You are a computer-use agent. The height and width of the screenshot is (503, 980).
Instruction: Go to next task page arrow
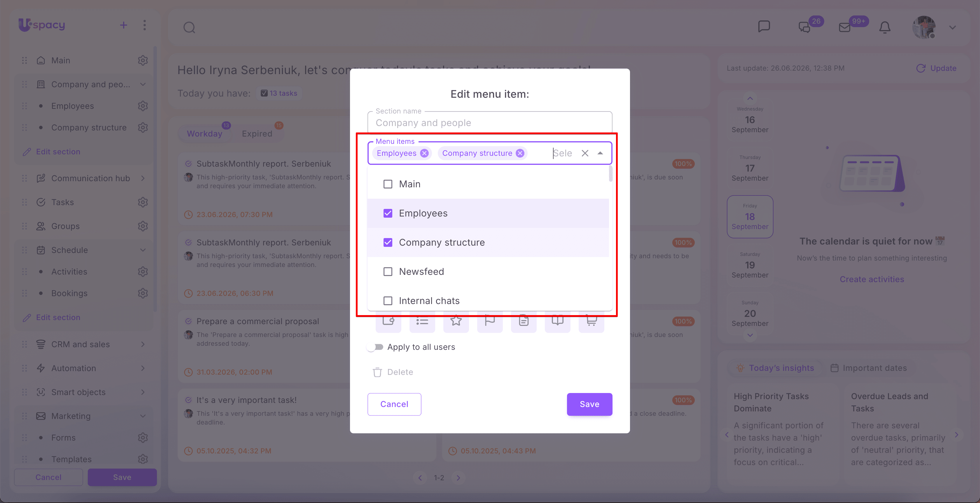tap(459, 478)
